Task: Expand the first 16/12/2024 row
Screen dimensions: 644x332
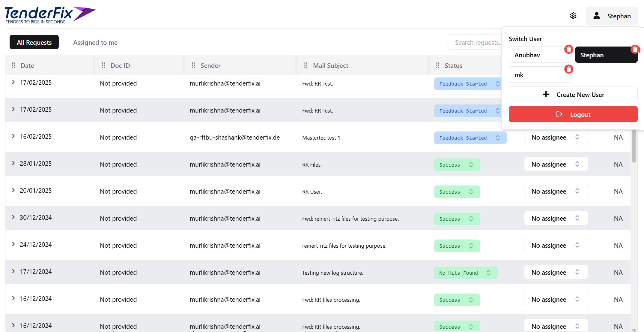Action: pos(13,298)
